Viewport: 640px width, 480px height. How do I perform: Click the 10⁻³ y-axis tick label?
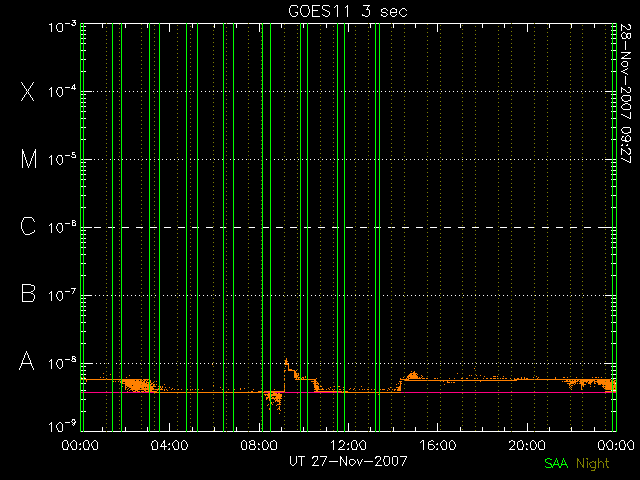click(x=62, y=27)
